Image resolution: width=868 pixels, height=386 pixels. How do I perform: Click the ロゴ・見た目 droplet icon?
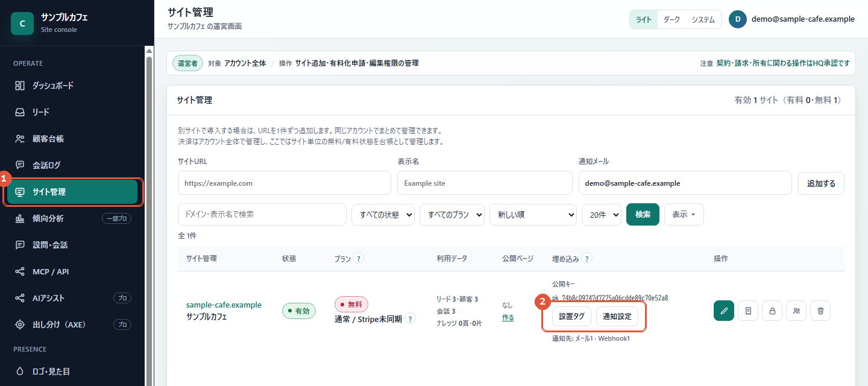(20, 372)
